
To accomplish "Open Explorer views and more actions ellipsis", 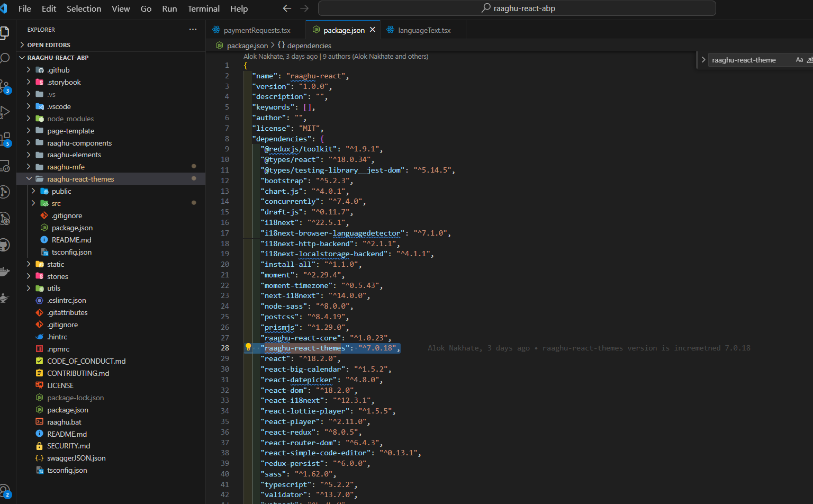I will pos(193,30).
